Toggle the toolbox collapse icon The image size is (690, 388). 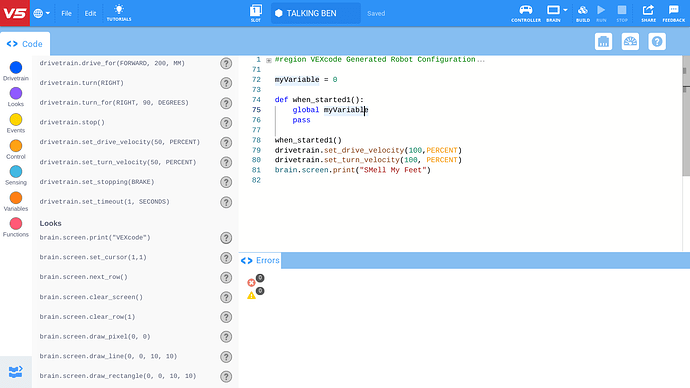(x=15, y=372)
